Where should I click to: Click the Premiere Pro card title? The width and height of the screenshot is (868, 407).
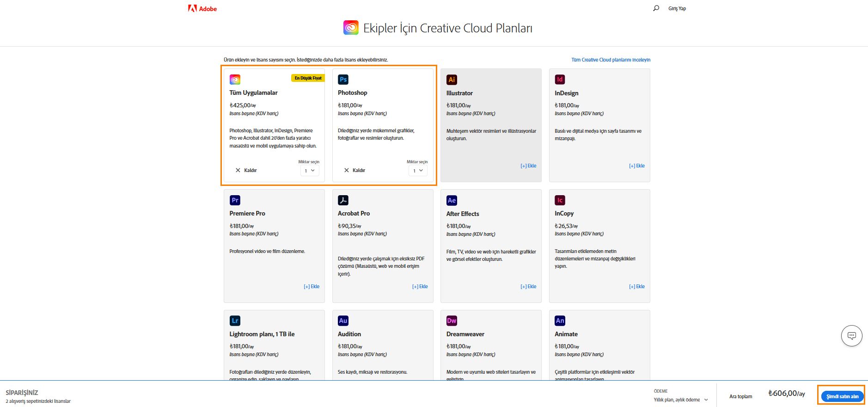tap(247, 213)
